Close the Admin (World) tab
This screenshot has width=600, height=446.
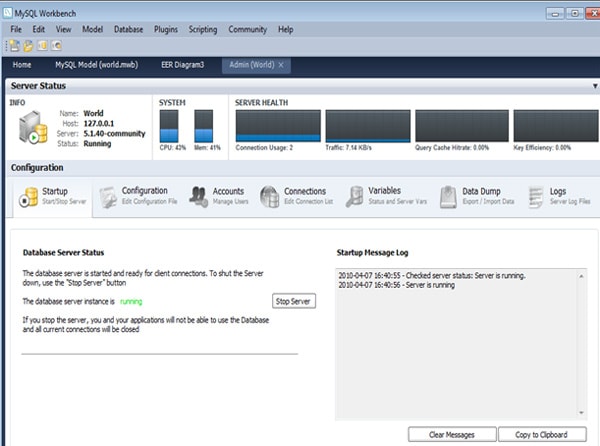(x=281, y=65)
